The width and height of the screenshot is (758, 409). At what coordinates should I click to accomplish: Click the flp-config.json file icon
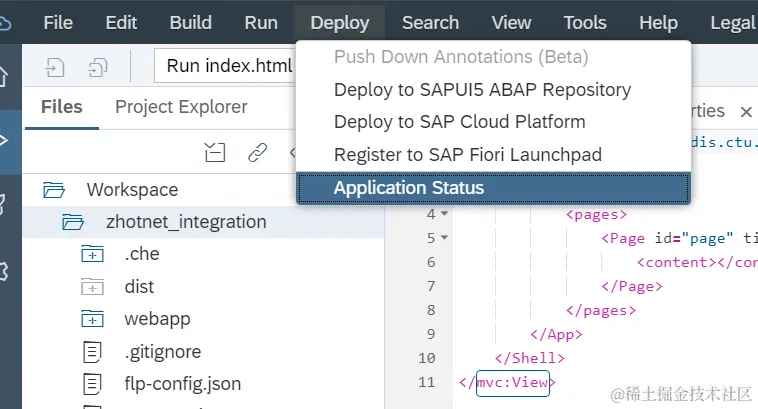click(92, 383)
